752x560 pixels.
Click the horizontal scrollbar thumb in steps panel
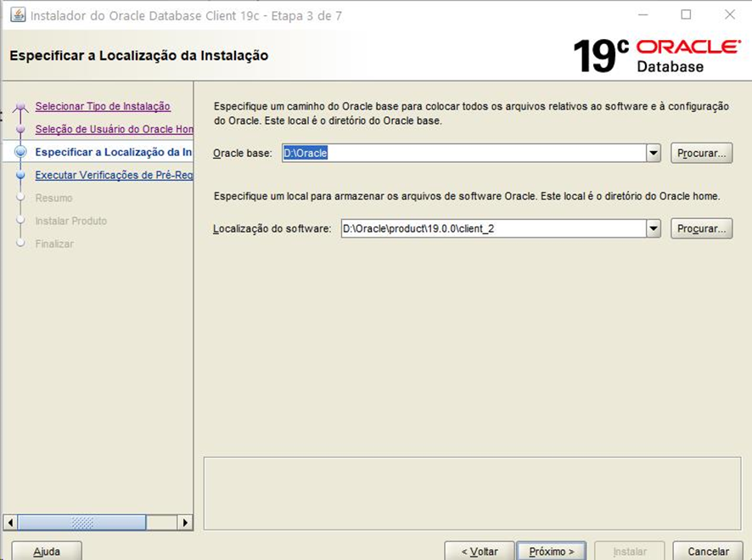[81, 522]
